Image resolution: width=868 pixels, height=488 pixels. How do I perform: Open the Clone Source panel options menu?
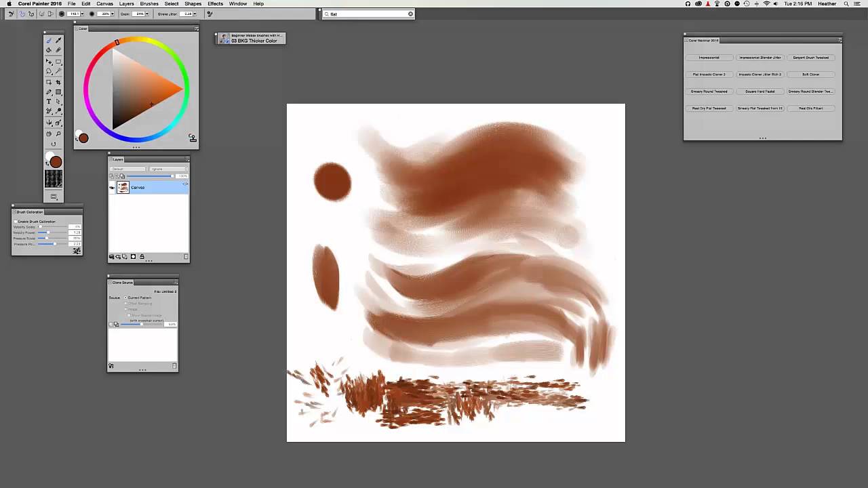click(176, 282)
